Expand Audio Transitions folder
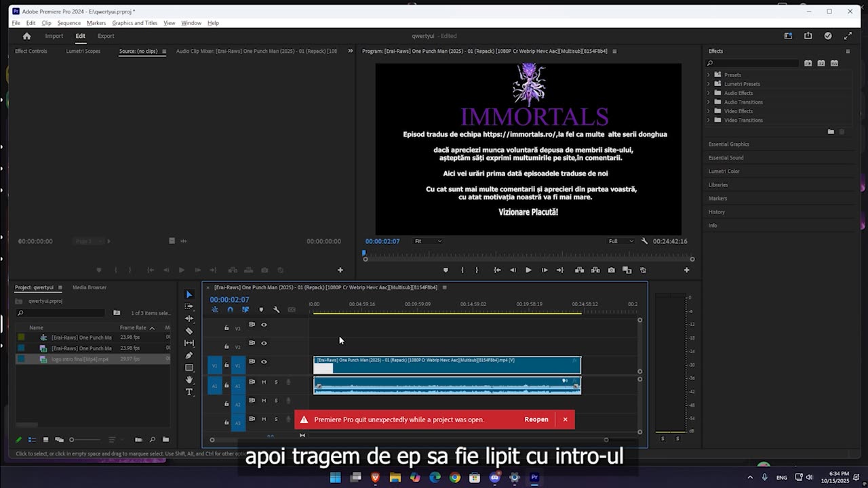 [x=709, y=102]
